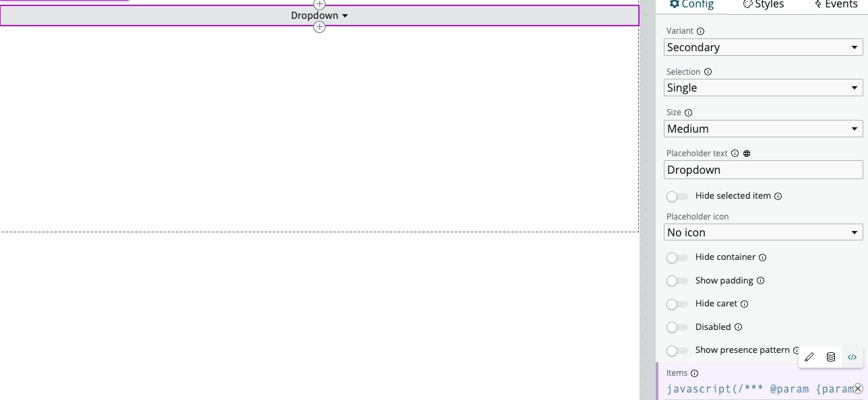Toggle Hide container switch

tap(677, 258)
